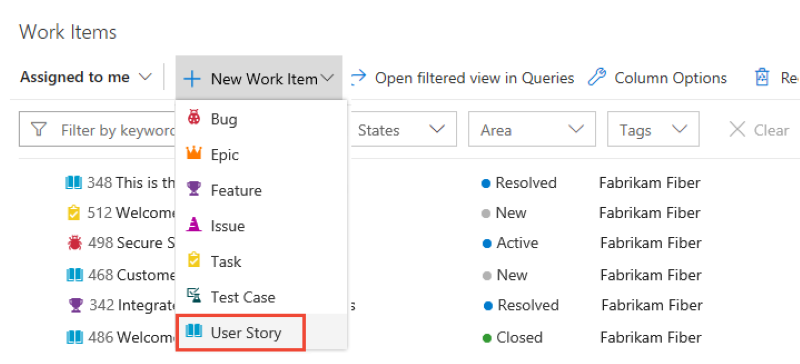Image resolution: width=800 pixels, height=364 pixels.
Task: Click the purple trophy Feature icon in menu
Action: click(x=194, y=189)
